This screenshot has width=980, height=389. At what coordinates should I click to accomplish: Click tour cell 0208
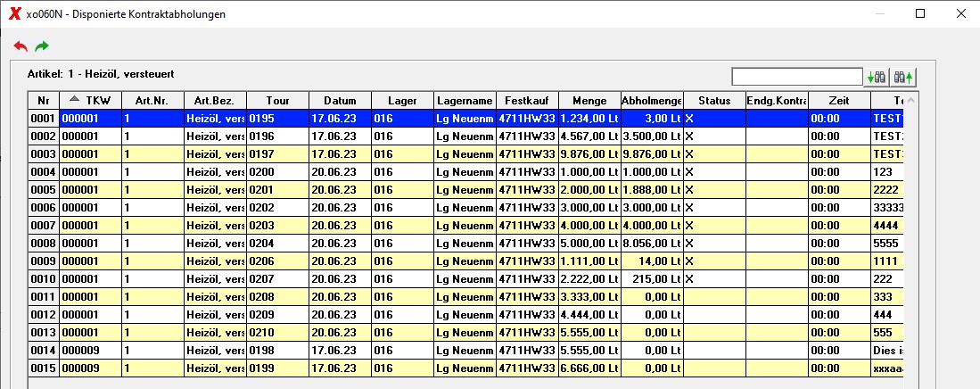[278, 297]
